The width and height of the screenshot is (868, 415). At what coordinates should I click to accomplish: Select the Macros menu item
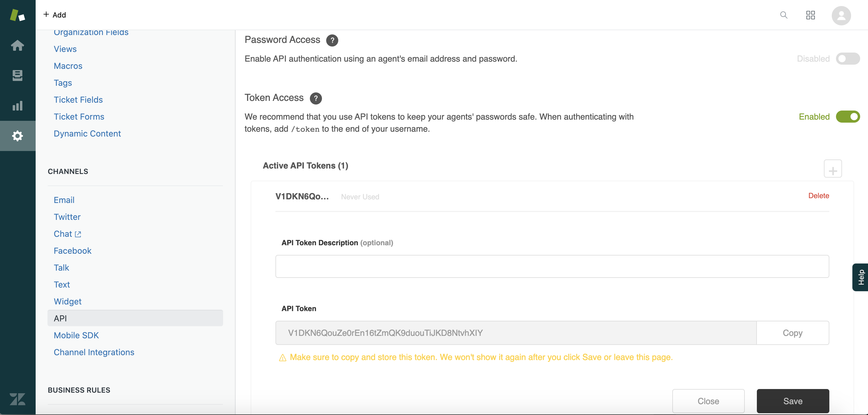[68, 65]
